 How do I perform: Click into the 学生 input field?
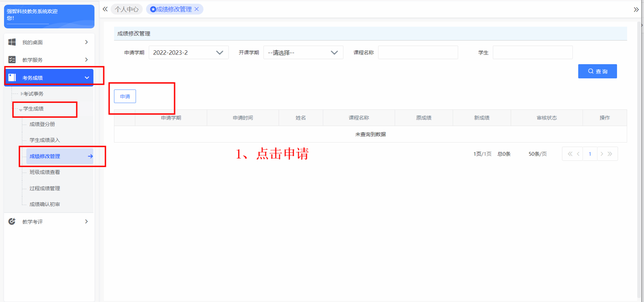[x=532, y=53]
